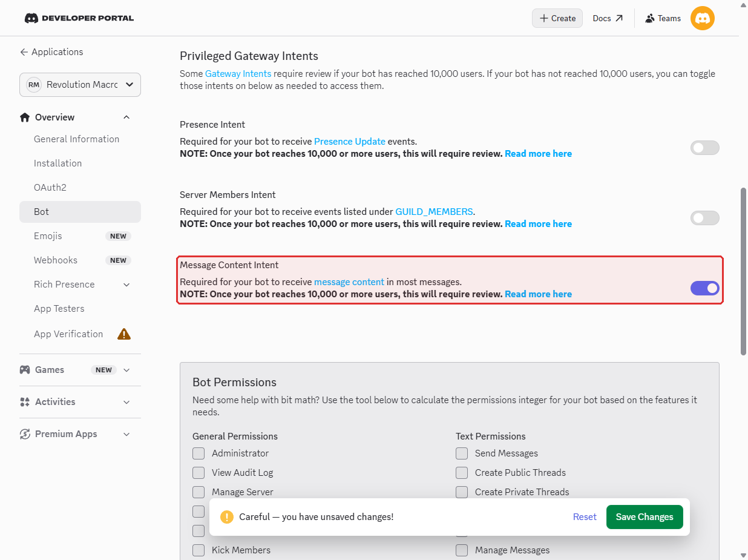Screen dimensions: 748x560
Task: Open the Docs link
Action: (608, 18)
